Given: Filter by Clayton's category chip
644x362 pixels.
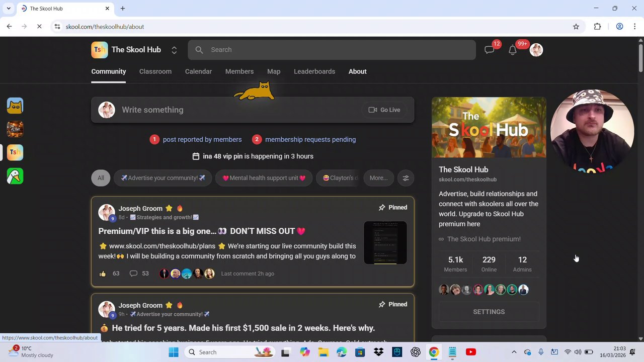Looking at the screenshot, I should [338, 178].
